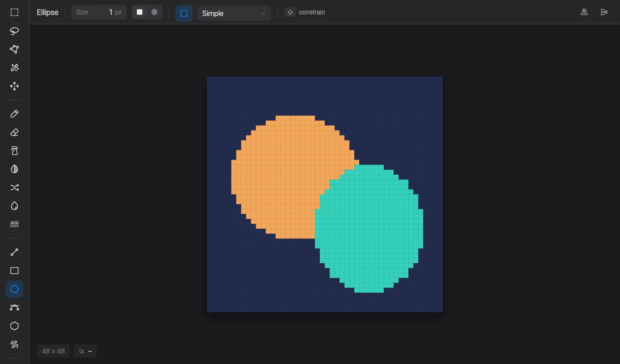Open the Simple style dropdown
Viewport: 620px width, 364px height.
click(234, 13)
